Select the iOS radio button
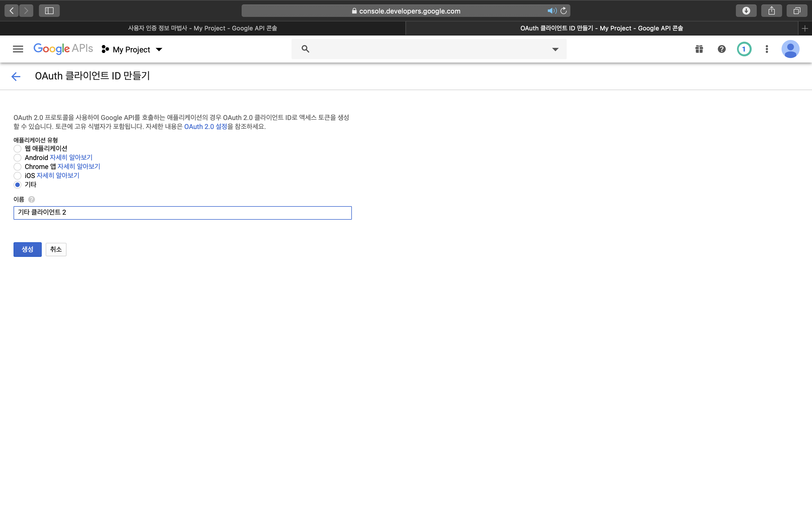The height and width of the screenshot is (507, 812). pos(17,176)
